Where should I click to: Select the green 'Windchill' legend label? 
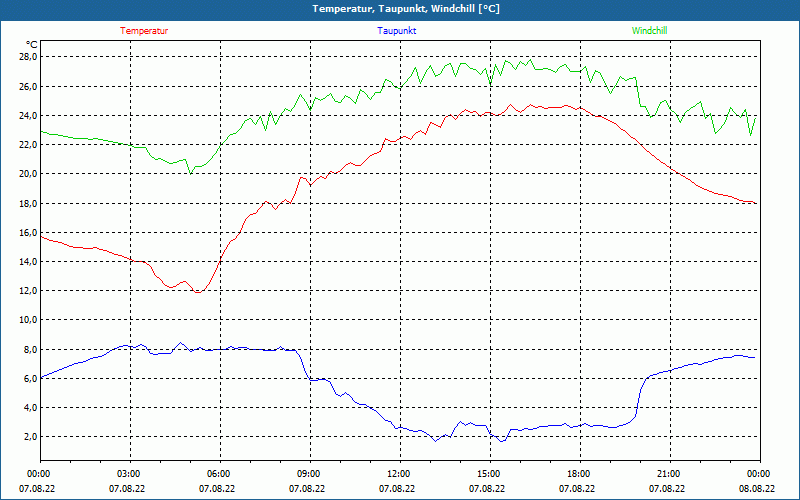pos(649,31)
